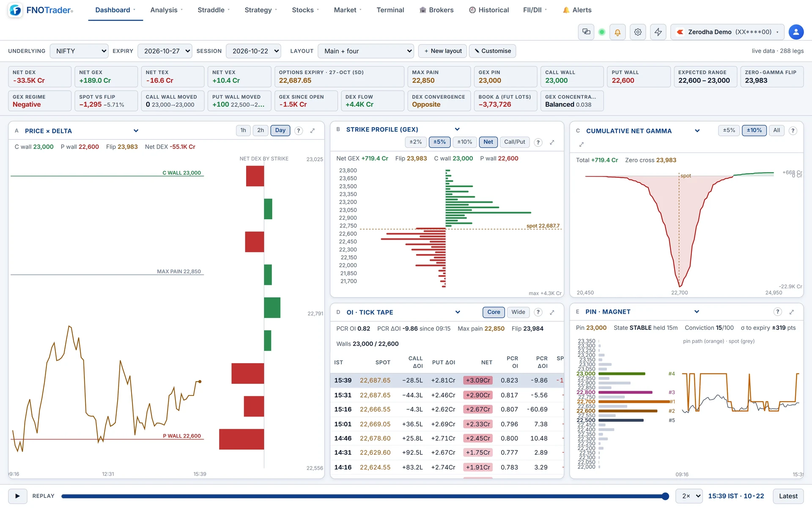Open the Dashboard menu

[x=115, y=10]
